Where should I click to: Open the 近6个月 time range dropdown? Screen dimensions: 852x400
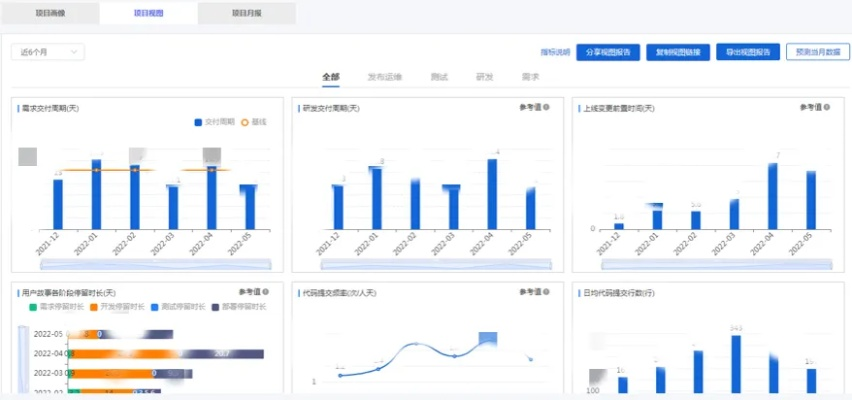click(47, 52)
